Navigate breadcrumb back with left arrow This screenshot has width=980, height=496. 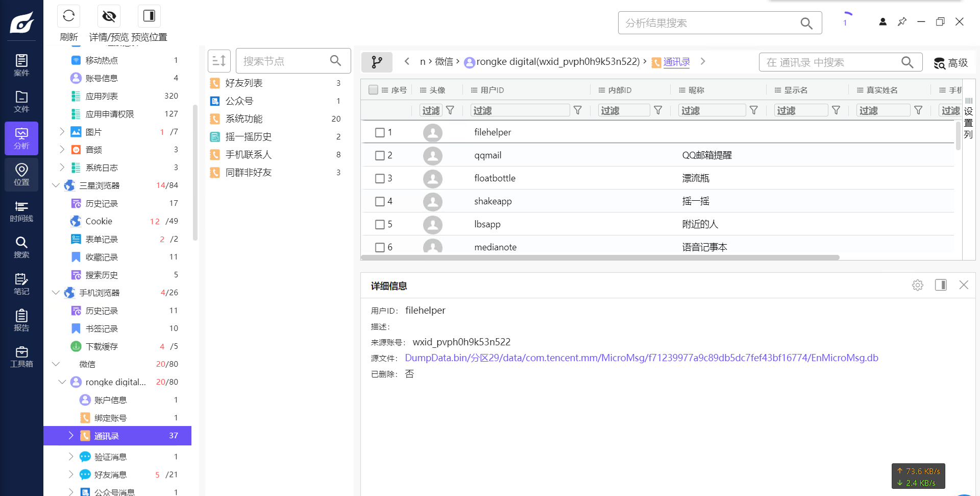(407, 62)
